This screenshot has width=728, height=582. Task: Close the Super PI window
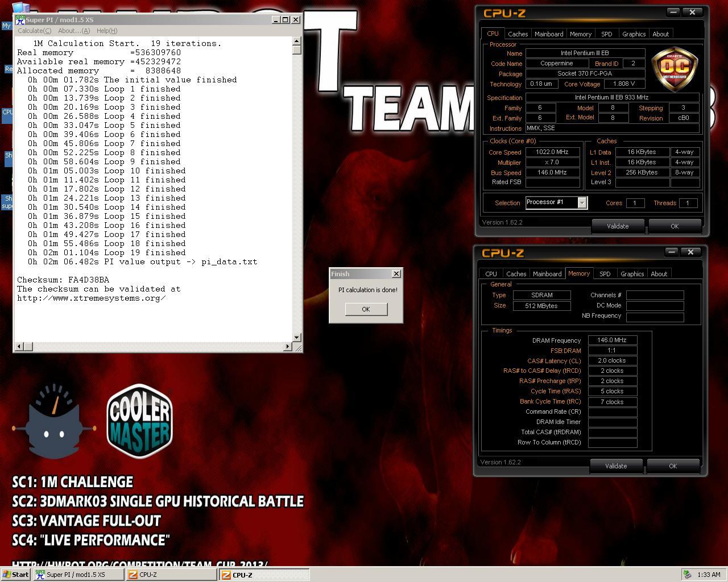296,20
